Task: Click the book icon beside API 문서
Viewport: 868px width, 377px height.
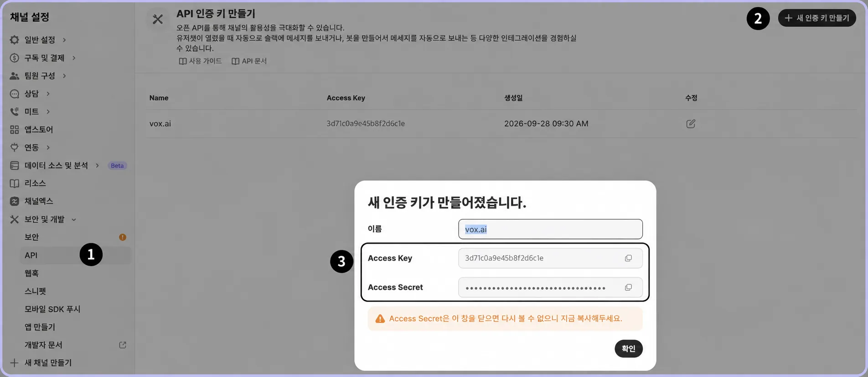Action: [235, 61]
